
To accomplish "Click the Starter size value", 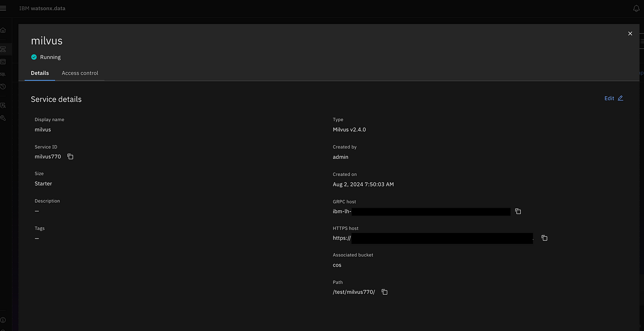I will [43, 184].
